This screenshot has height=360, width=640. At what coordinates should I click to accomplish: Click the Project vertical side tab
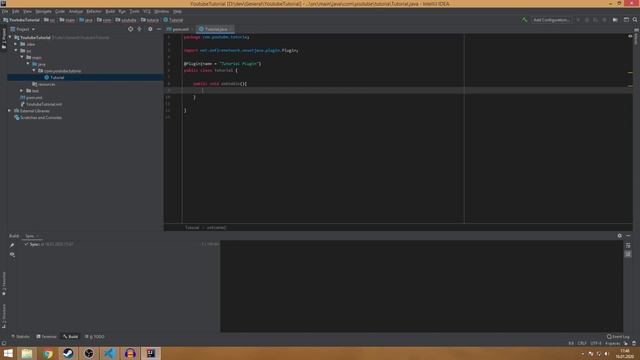coord(4,39)
